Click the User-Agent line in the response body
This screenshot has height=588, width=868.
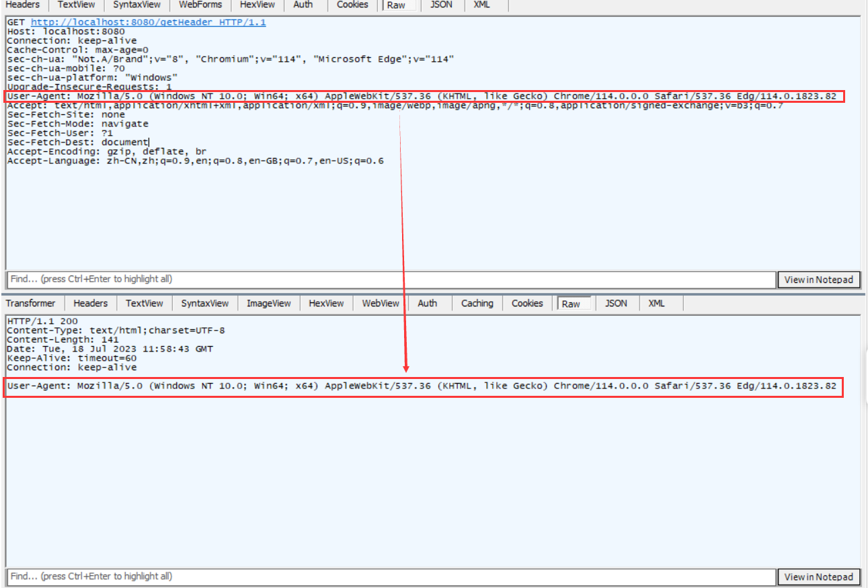422,386
